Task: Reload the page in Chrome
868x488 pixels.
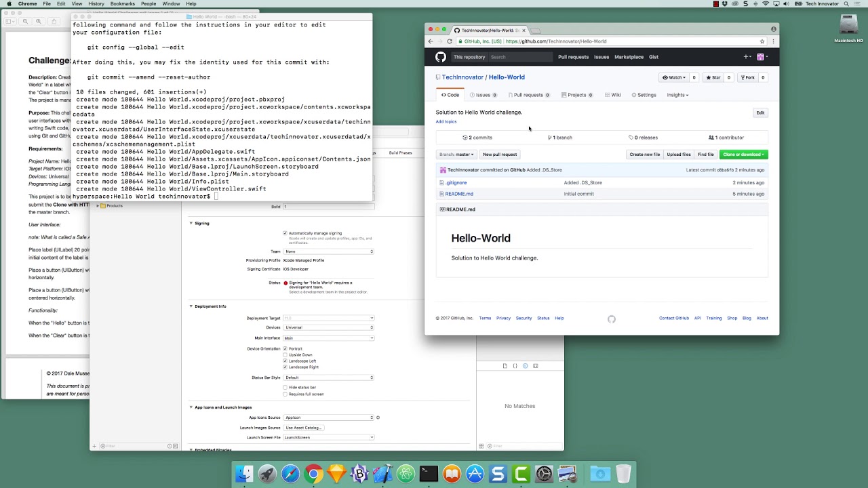Action: [x=449, y=41]
